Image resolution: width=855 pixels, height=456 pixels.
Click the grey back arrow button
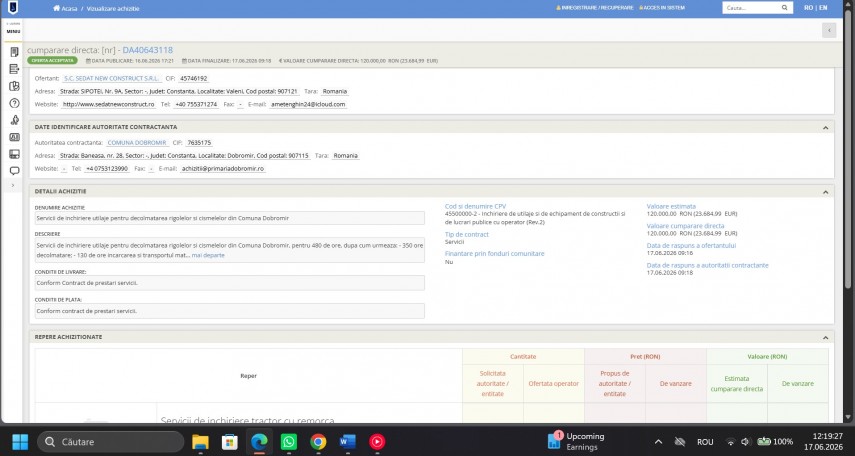(x=829, y=31)
